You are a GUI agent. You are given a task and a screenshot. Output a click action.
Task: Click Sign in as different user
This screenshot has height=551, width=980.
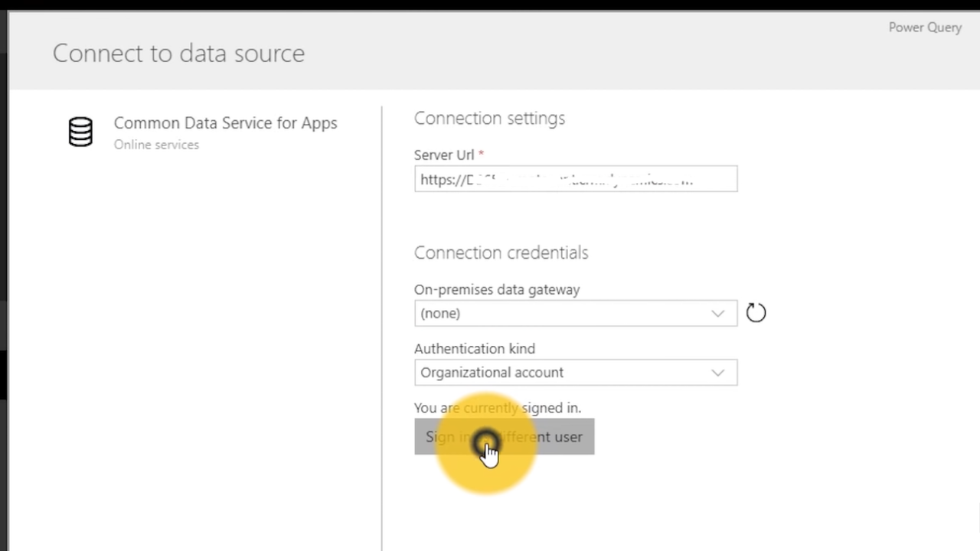pyautogui.click(x=504, y=437)
